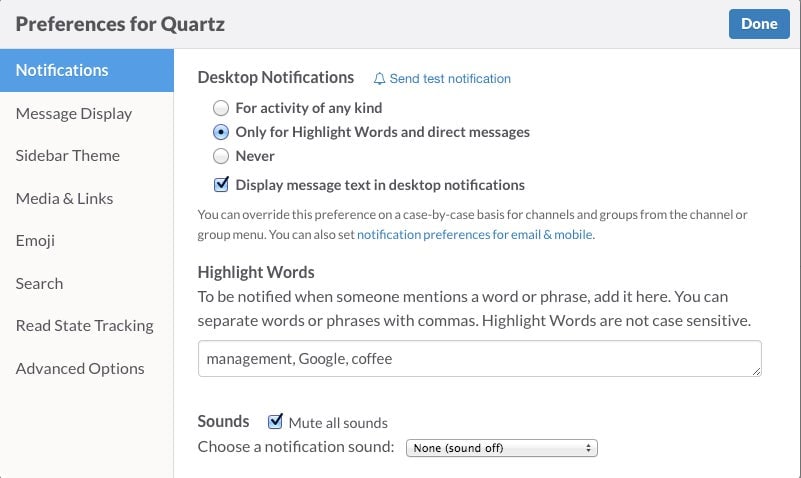Viewport: 801px width, 478px height.
Task: Choose 'Only for Highlight Words and direct messages'
Action: click(x=221, y=132)
